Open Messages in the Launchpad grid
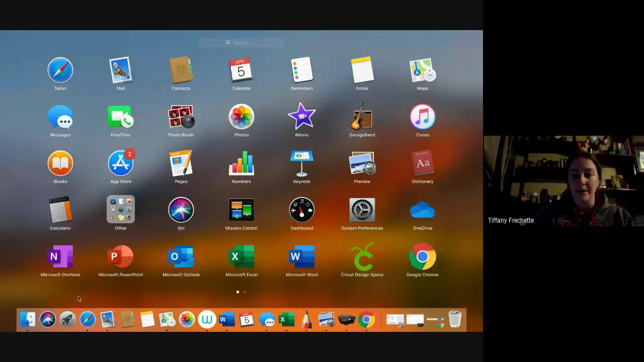Viewport: 644px width, 362px height. click(x=60, y=117)
